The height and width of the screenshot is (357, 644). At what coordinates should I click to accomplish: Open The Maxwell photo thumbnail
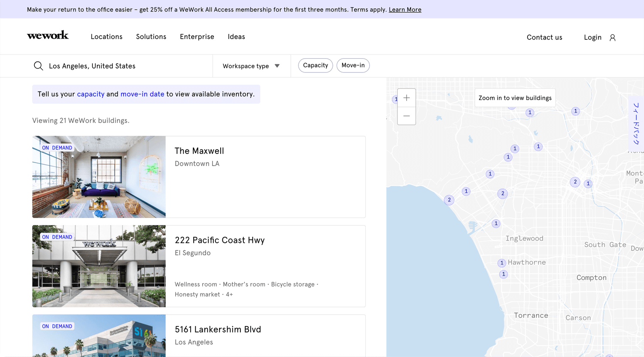click(99, 177)
